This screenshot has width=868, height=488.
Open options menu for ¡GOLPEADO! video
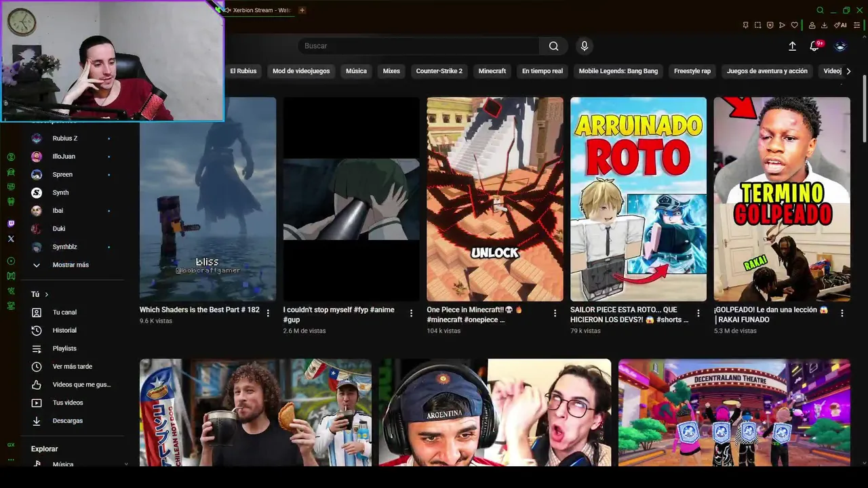pyautogui.click(x=842, y=313)
